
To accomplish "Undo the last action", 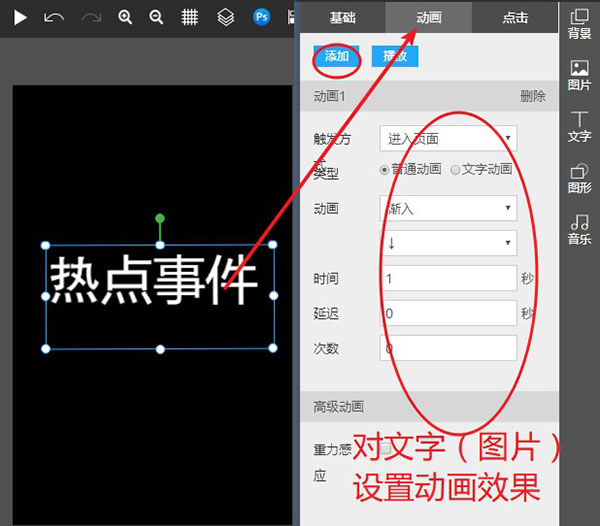I will [54, 18].
